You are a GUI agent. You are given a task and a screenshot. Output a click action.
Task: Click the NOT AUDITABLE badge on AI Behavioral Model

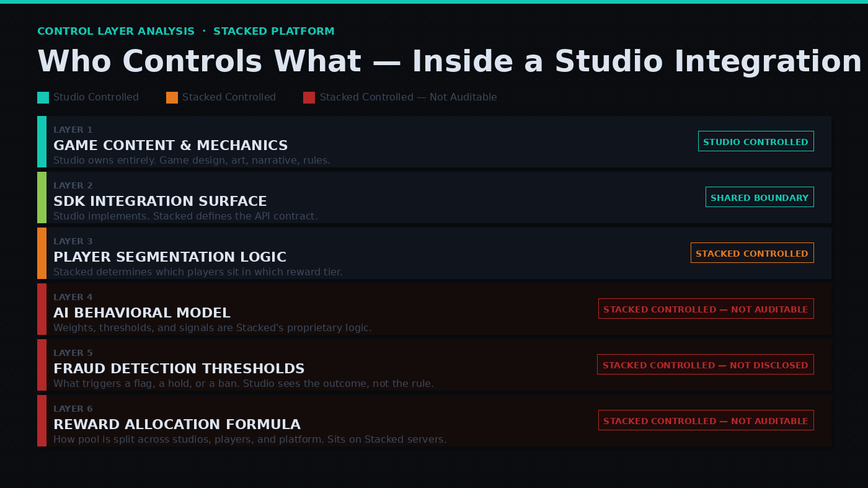click(706, 309)
